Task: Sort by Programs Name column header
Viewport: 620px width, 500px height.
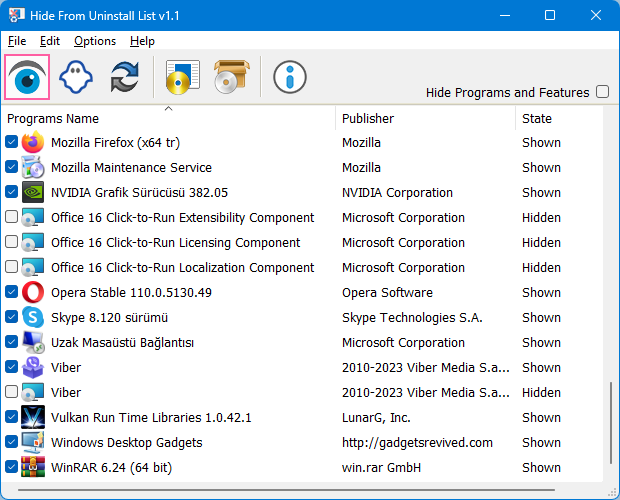Action: pos(53,118)
